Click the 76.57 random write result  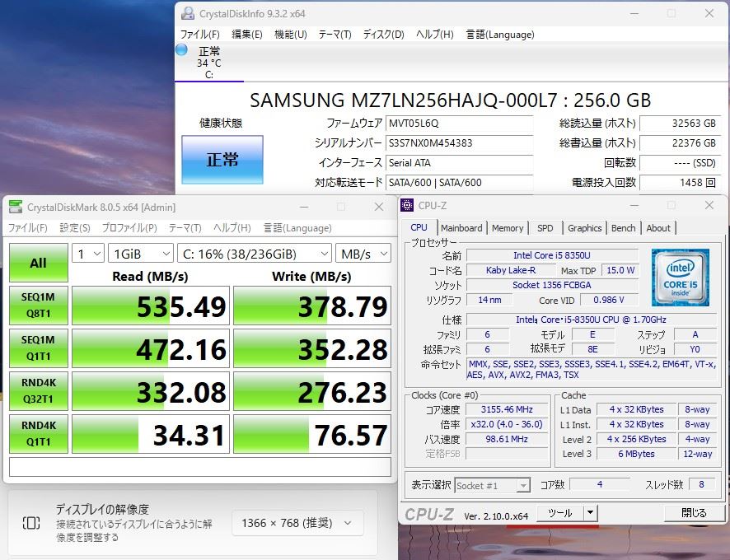coord(312,434)
